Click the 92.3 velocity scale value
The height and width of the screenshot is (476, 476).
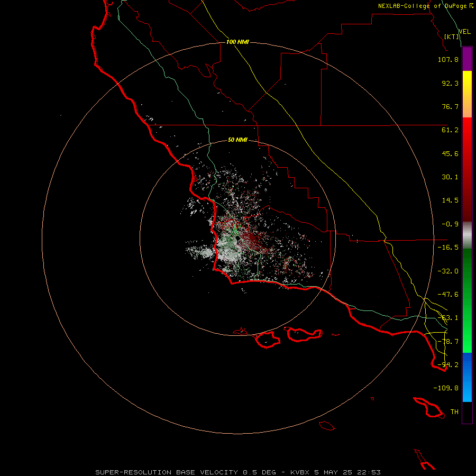click(x=450, y=83)
